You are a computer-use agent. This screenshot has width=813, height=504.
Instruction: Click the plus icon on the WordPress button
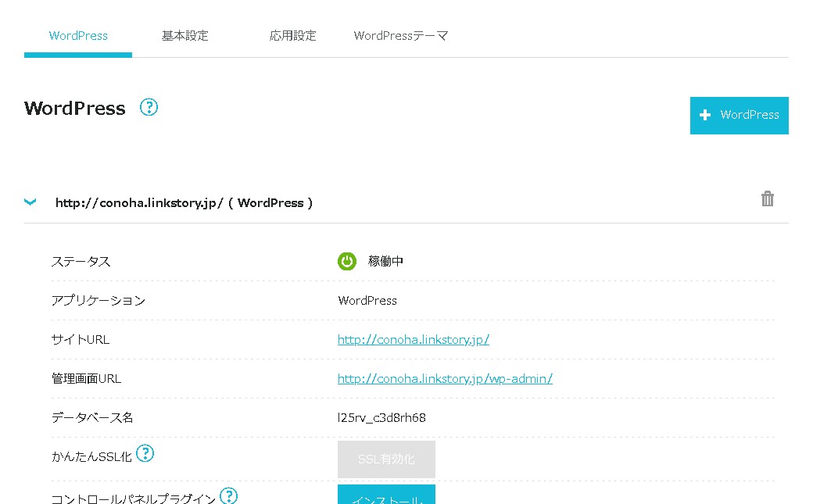coord(706,115)
